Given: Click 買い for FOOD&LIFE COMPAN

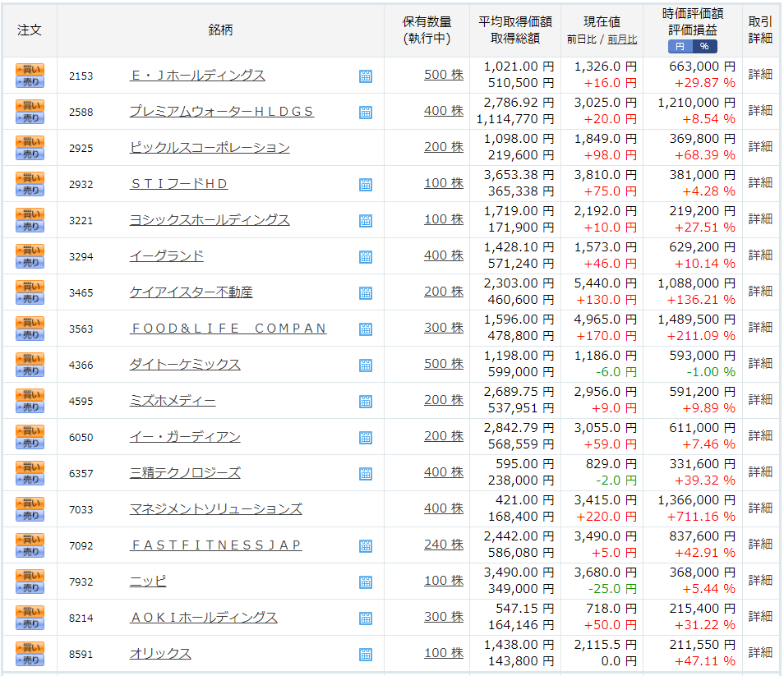Looking at the screenshot, I should click(30, 322).
